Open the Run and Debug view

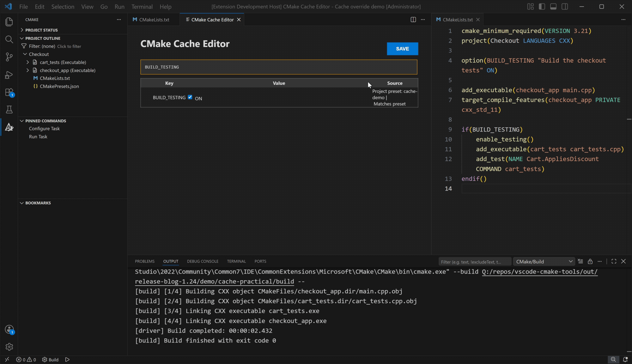point(9,75)
